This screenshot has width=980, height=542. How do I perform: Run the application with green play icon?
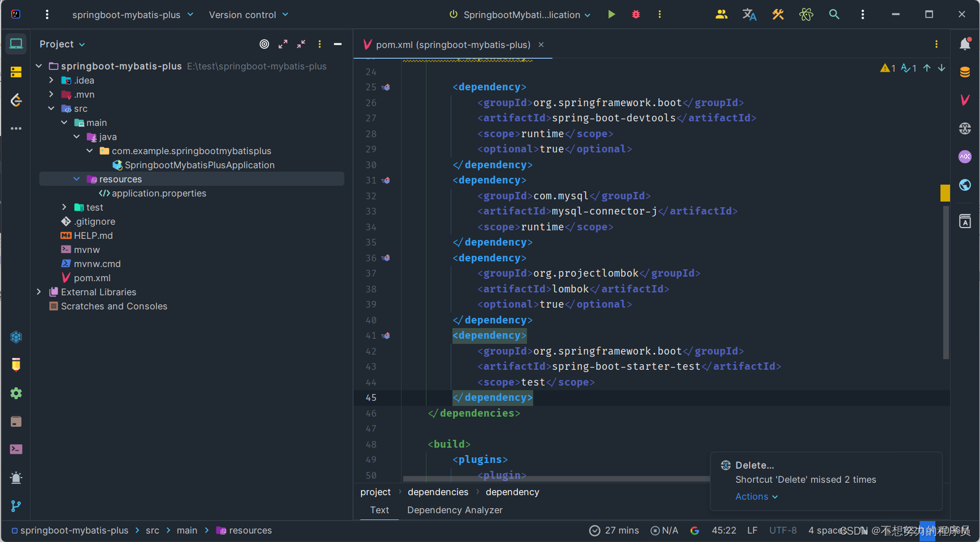[612, 14]
